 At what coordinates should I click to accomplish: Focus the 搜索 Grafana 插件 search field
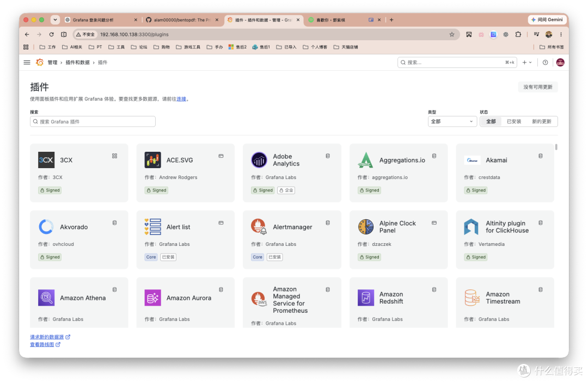93,121
